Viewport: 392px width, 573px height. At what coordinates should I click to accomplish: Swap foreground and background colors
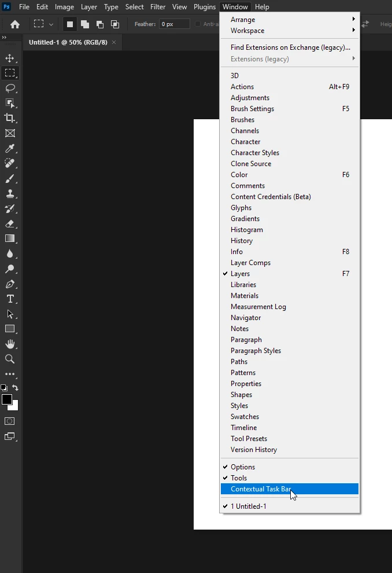coord(16,388)
